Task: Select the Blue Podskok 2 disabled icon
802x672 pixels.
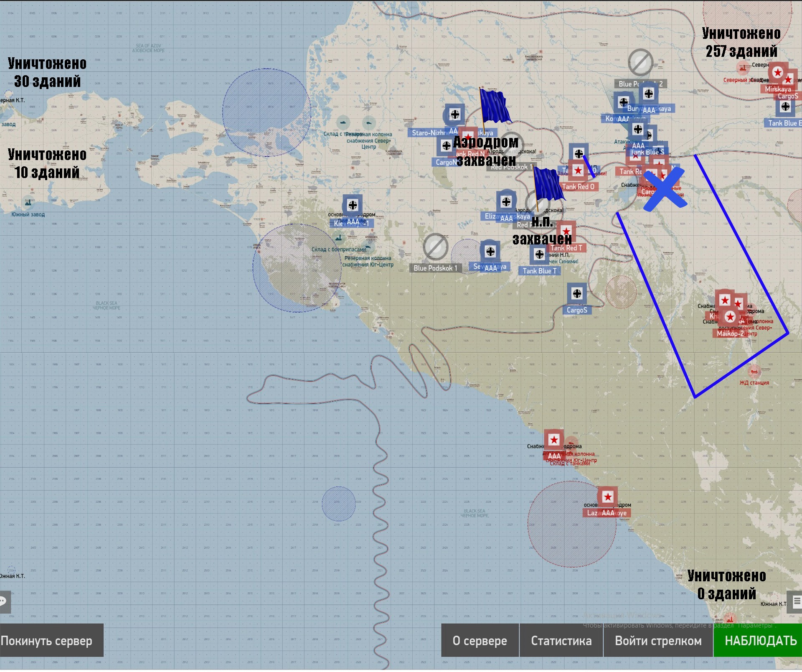Action: [641, 63]
